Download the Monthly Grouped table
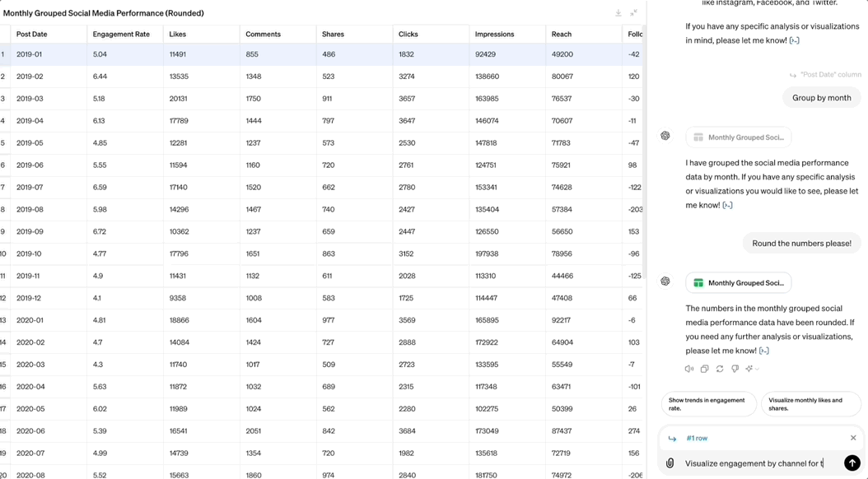The height and width of the screenshot is (479, 868). [618, 13]
